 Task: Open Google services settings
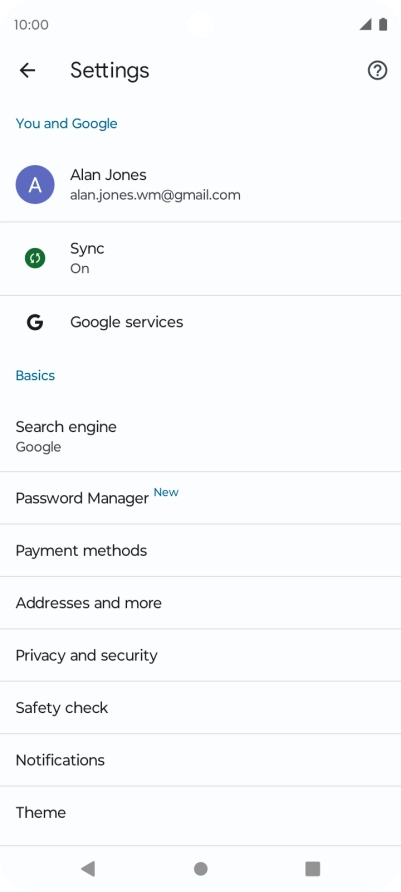point(200,323)
